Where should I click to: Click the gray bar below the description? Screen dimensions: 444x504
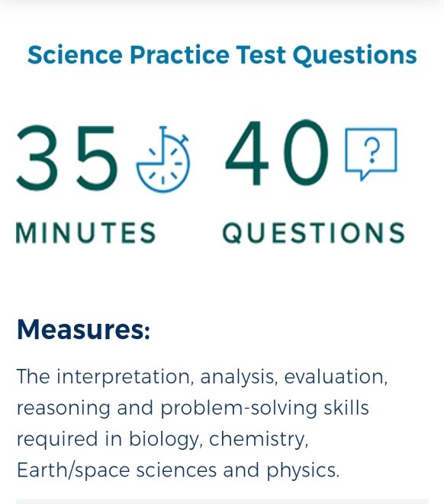pyautogui.click(x=222, y=502)
